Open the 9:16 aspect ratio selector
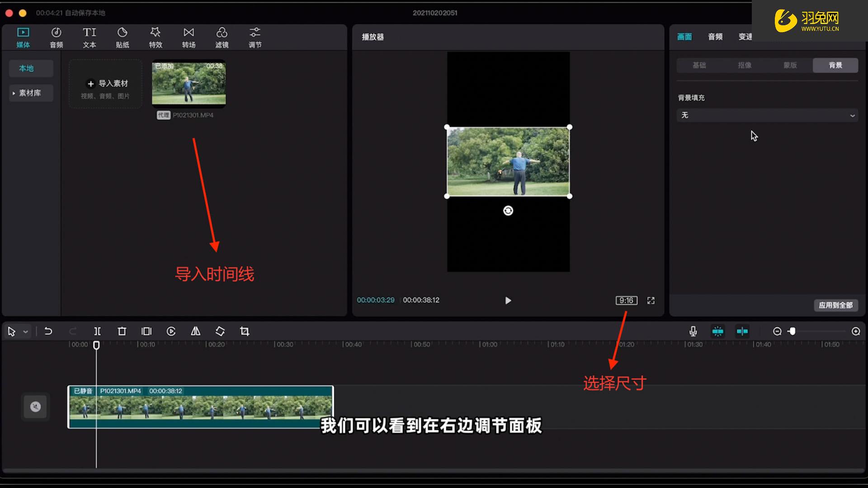Image resolution: width=868 pixels, height=488 pixels. pos(626,300)
